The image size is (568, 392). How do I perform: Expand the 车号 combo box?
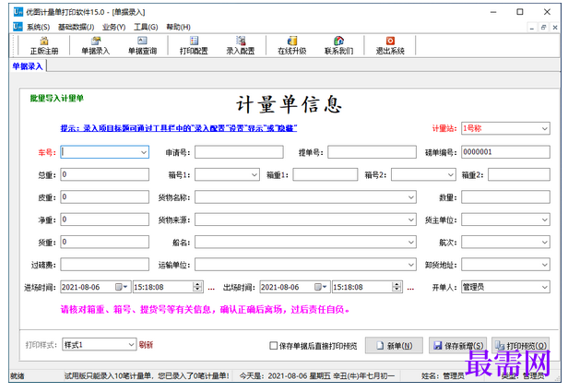pyautogui.click(x=144, y=152)
